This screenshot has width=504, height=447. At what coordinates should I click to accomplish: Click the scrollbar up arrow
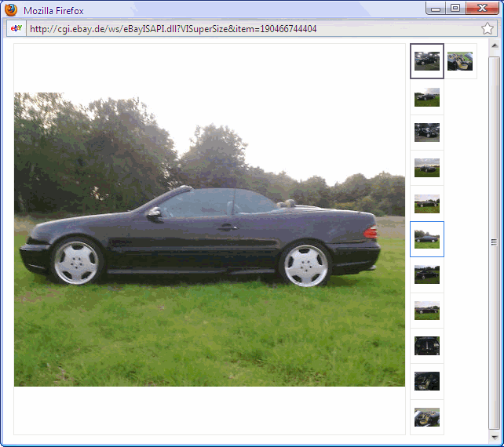tap(495, 46)
